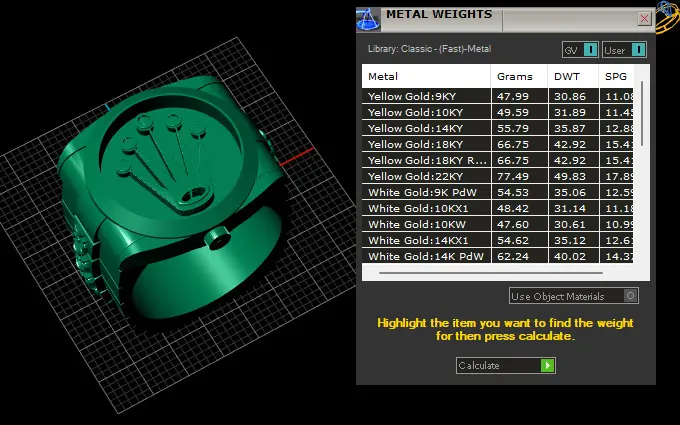
Task: Click the 30.86 DWT value
Action: 570,96
